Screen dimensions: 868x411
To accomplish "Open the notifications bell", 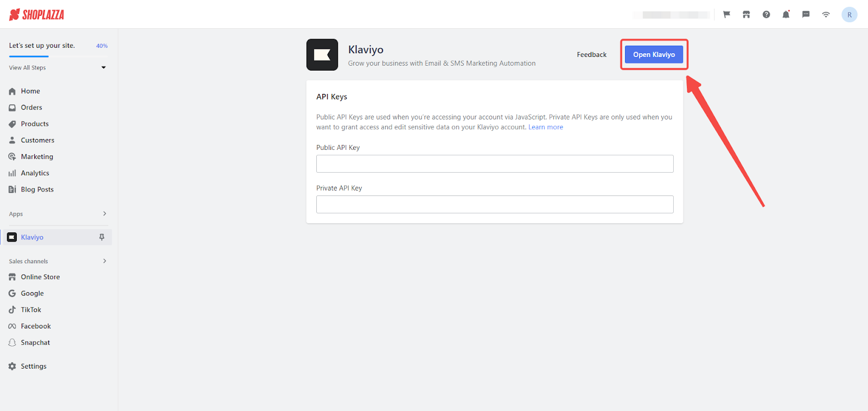I will 786,15.
